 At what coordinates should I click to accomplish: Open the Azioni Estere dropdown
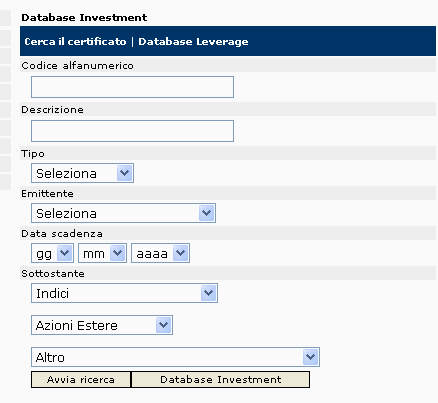pyautogui.click(x=102, y=325)
